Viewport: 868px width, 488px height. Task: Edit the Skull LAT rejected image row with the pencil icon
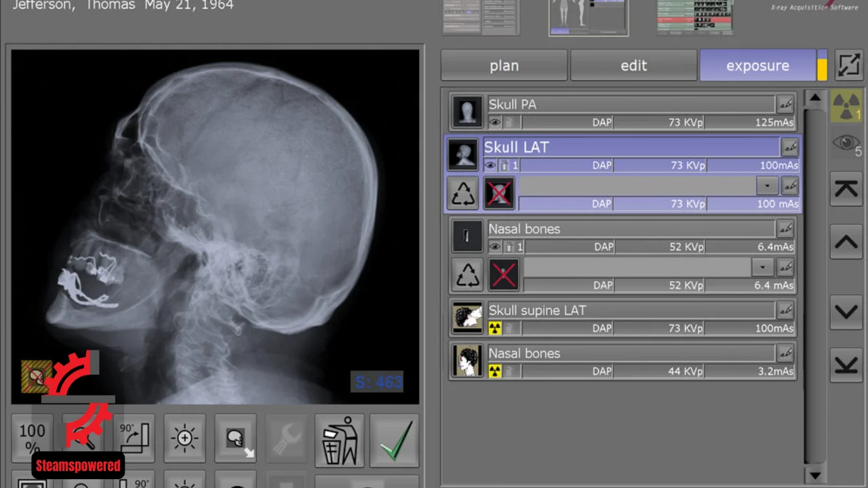(x=789, y=185)
